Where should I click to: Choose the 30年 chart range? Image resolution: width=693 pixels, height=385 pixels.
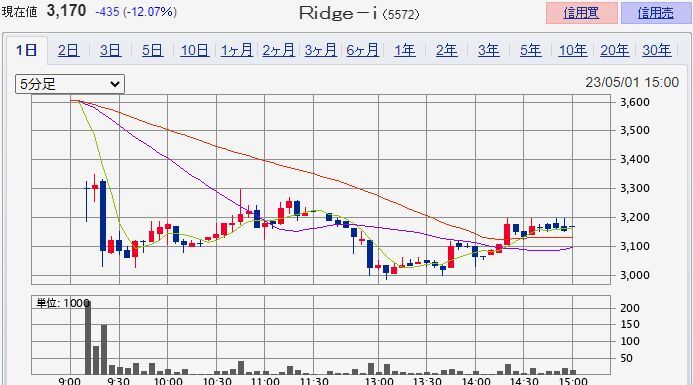657,50
